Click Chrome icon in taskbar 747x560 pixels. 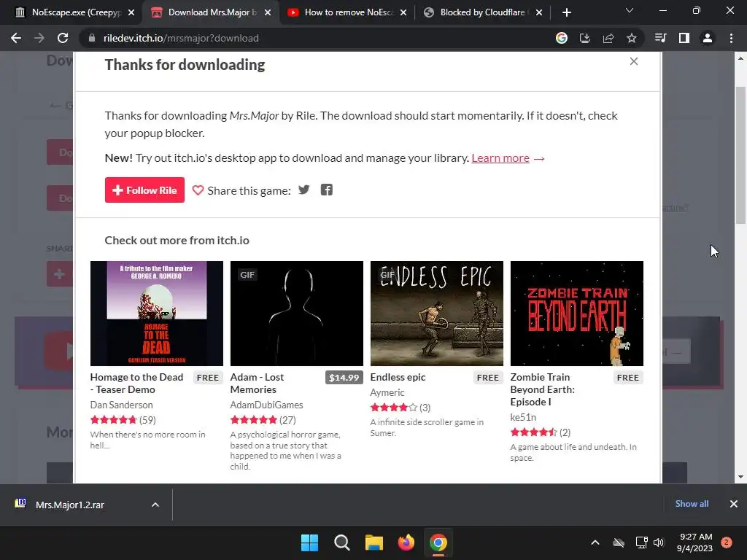tap(438, 542)
